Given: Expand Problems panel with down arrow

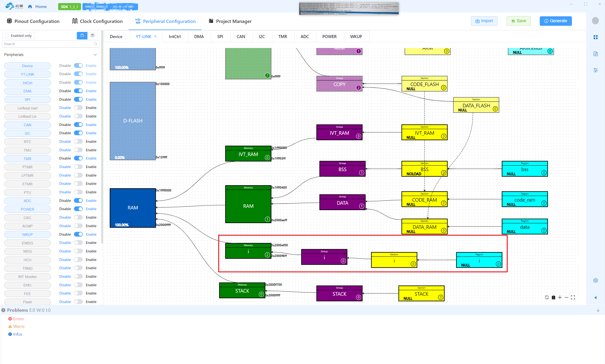Looking at the screenshot, I should point(598,310).
